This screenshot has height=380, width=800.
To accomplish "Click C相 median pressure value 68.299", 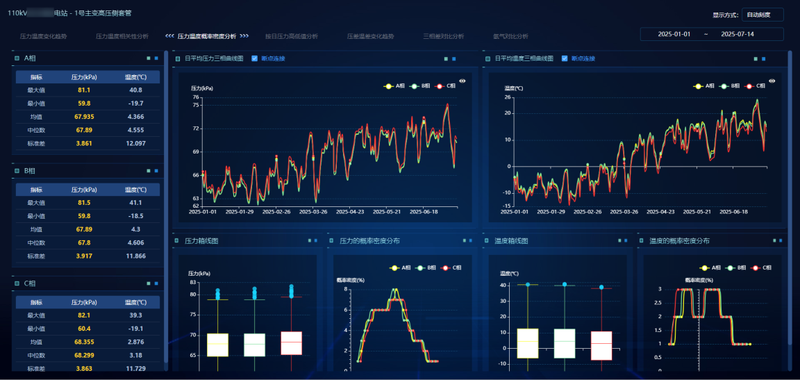I will tap(85, 355).
